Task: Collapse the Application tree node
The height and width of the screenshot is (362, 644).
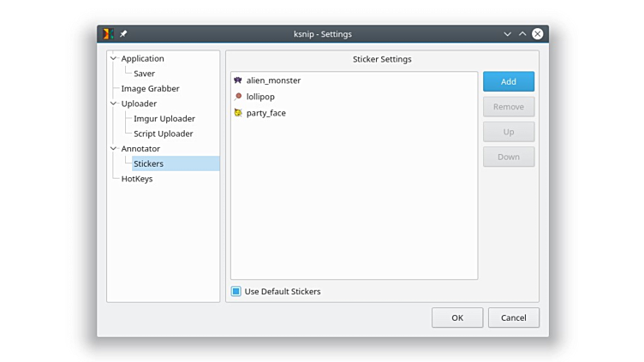Action: (x=114, y=59)
